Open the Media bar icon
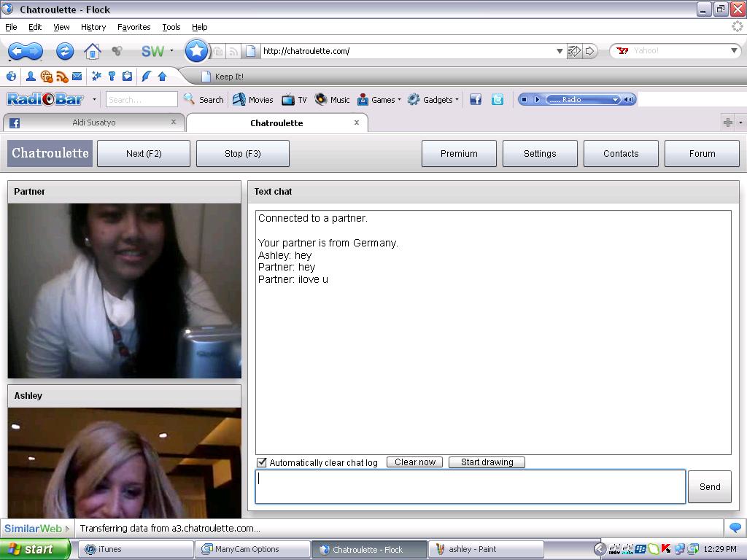 click(x=46, y=76)
